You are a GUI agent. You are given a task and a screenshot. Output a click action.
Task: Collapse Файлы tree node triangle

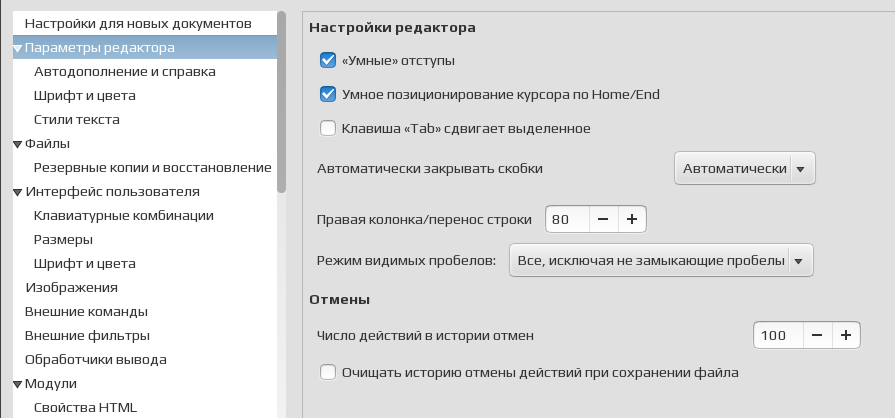[18, 144]
